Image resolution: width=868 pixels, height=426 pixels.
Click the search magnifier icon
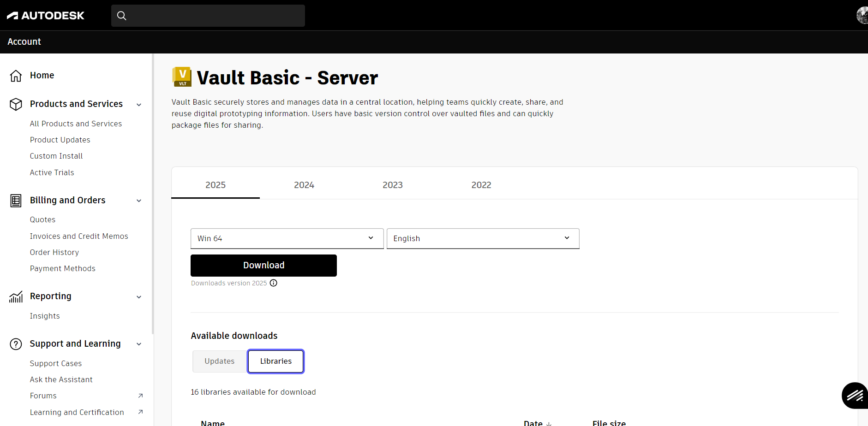(122, 16)
